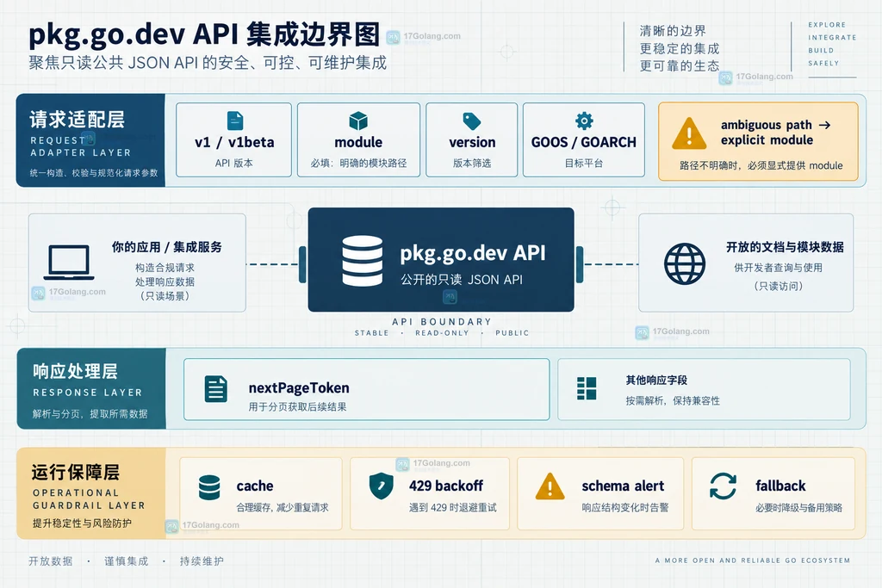Click 必要时降级与备用策略 caption
This screenshot has width=882, height=588.
click(798, 508)
